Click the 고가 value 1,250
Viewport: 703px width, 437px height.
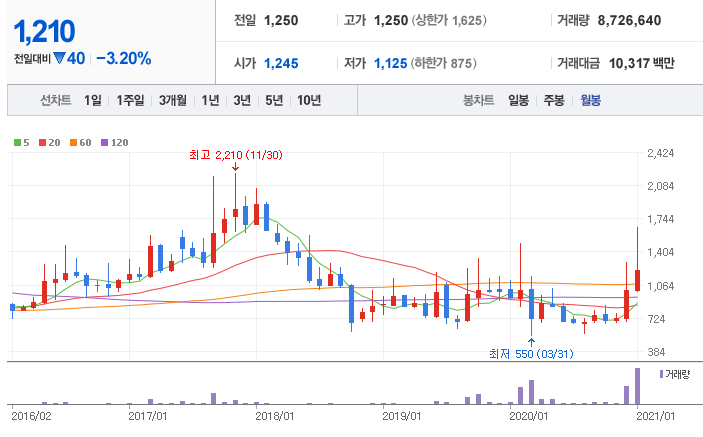[391, 21]
